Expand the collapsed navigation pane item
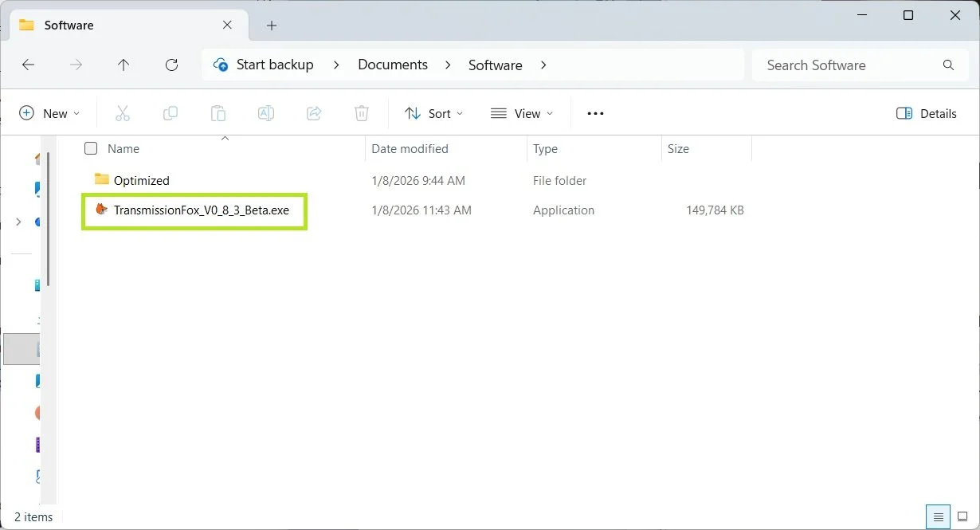The width and height of the screenshot is (980, 530). [18, 222]
